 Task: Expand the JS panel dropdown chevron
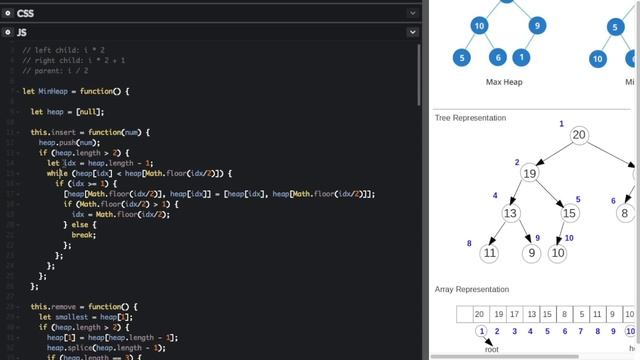pos(412,32)
